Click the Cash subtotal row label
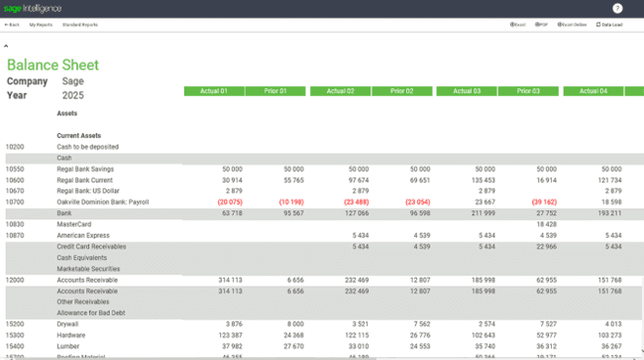This screenshot has height=360, width=644. tap(64, 158)
